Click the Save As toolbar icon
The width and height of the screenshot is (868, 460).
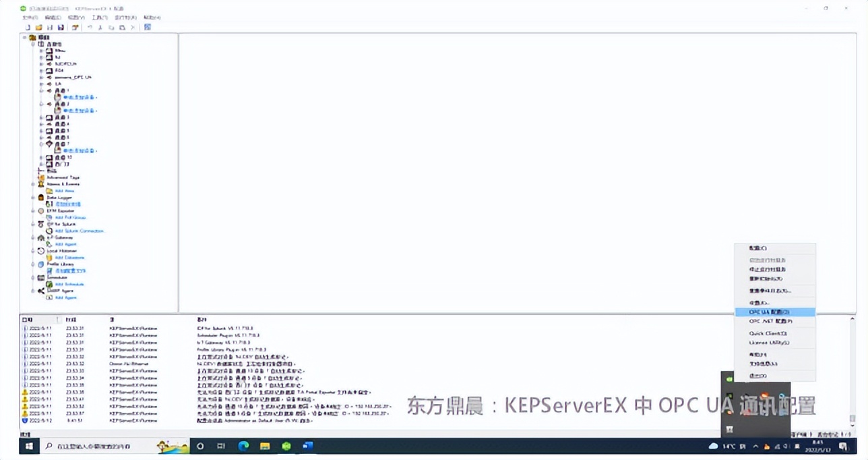(x=61, y=28)
